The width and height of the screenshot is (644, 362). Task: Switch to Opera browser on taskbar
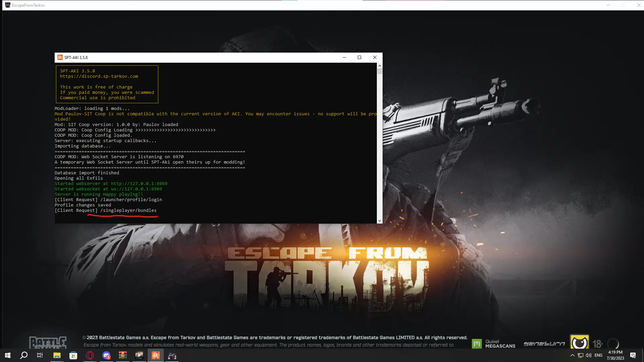[90, 355]
